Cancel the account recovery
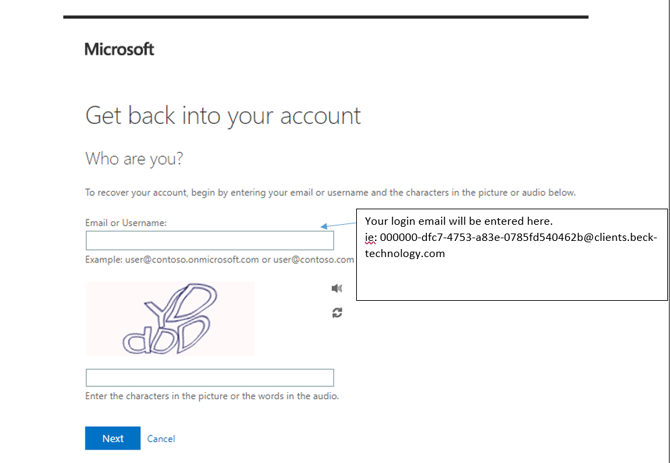This screenshot has height=463, width=670. (161, 439)
